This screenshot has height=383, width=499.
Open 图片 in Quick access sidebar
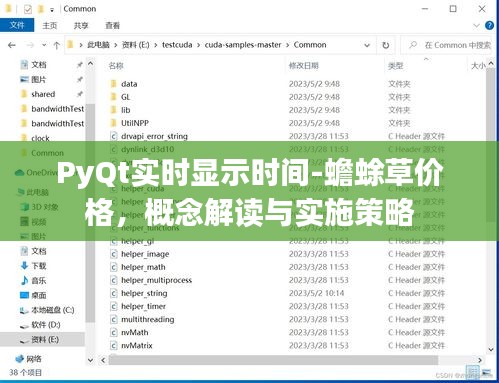(39, 79)
